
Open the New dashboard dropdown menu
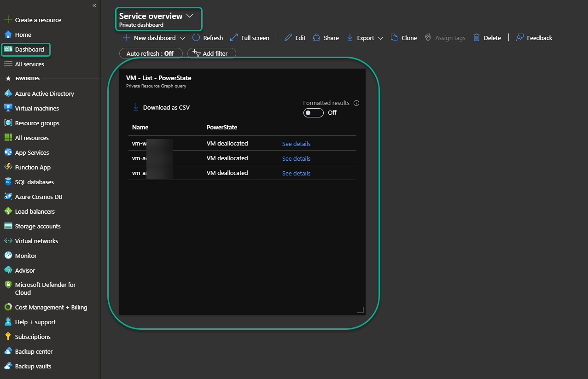click(x=182, y=38)
